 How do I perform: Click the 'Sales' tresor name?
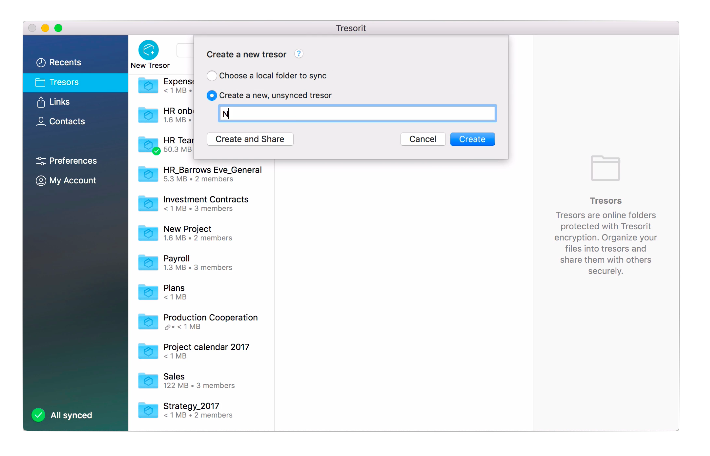click(174, 376)
